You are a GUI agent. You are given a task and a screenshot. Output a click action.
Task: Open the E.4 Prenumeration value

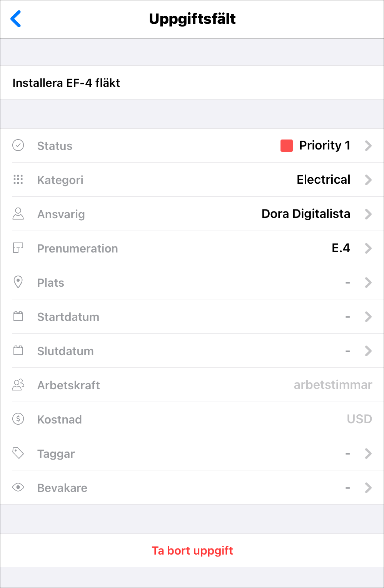click(x=341, y=248)
